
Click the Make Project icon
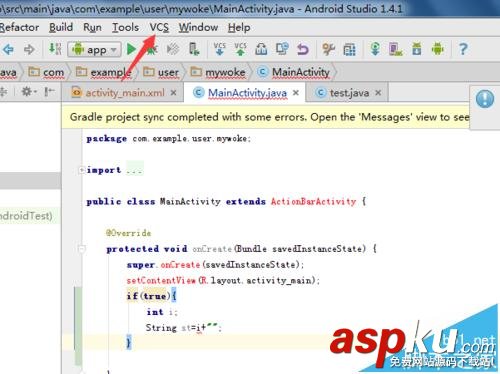pyautogui.click(x=55, y=49)
